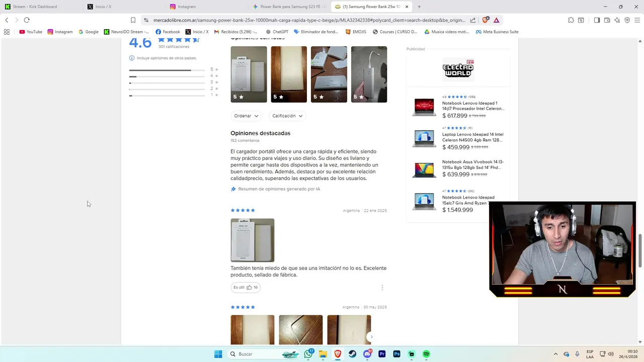Open the browser hamburger menu
Screen dimensions: 644x362
[637, 20]
